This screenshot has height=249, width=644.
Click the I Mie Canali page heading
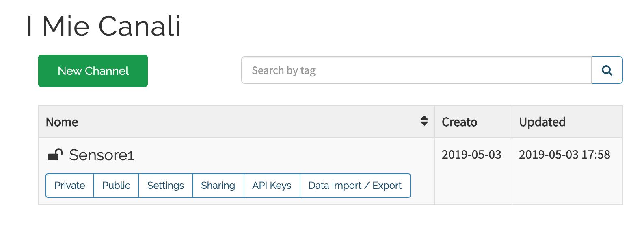click(104, 26)
